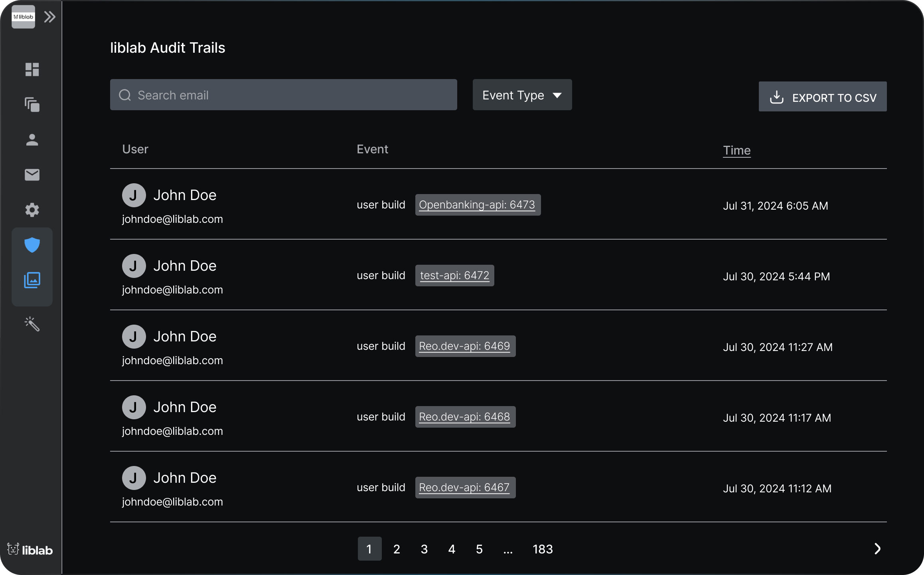Select the blue shield security icon
The height and width of the screenshot is (575, 924).
[32, 245]
